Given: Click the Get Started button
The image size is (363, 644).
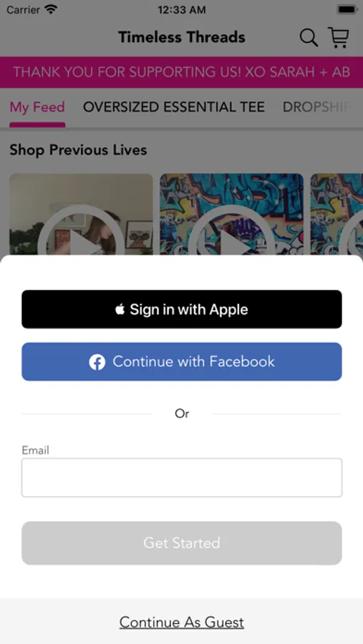Looking at the screenshot, I should [x=182, y=543].
